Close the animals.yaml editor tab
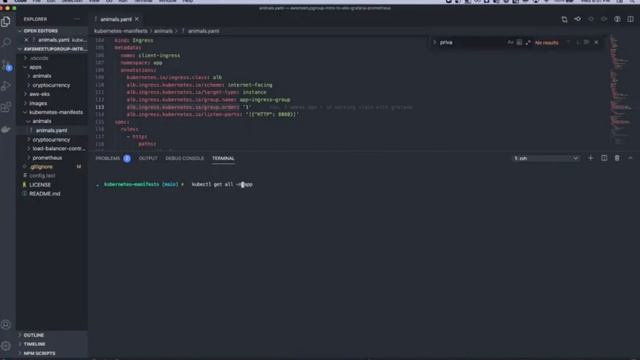 [137, 19]
